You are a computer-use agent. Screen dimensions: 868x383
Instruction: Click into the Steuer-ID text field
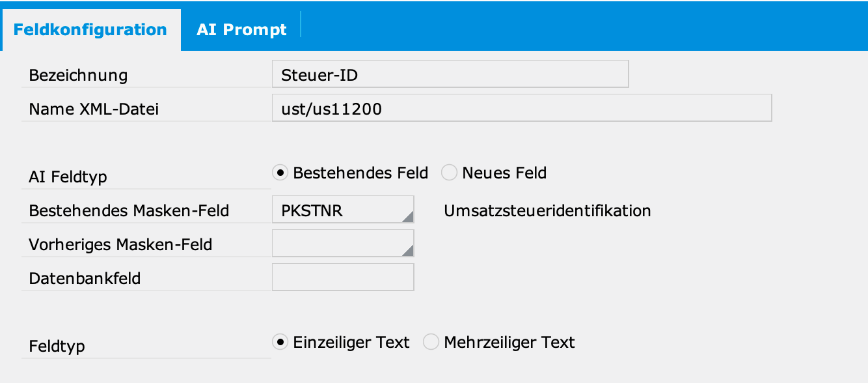pyautogui.click(x=450, y=74)
